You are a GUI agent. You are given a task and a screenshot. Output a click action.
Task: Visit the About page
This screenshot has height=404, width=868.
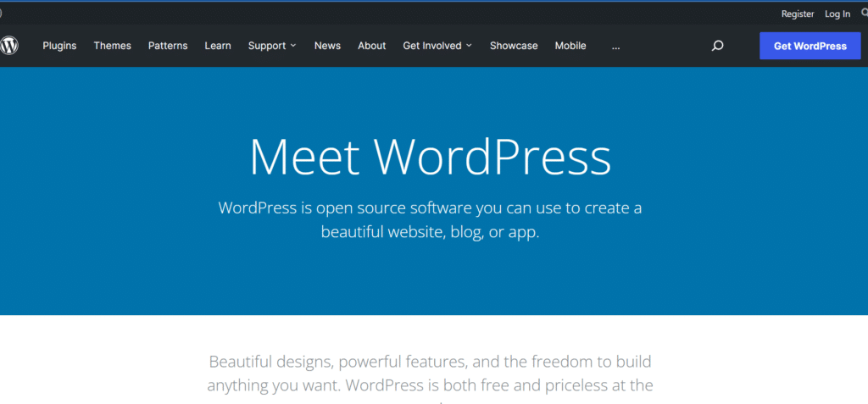click(x=371, y=46)
